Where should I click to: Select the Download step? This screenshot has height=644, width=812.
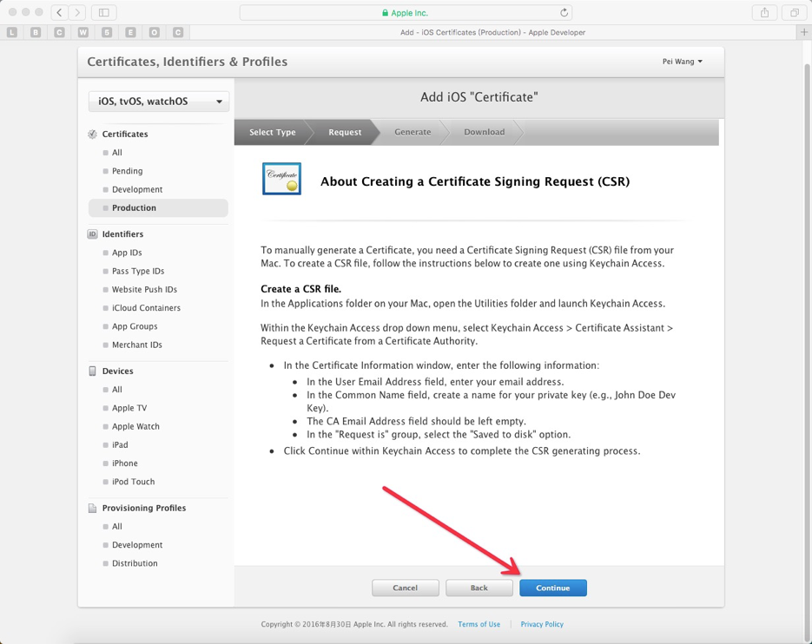[485, 132]
